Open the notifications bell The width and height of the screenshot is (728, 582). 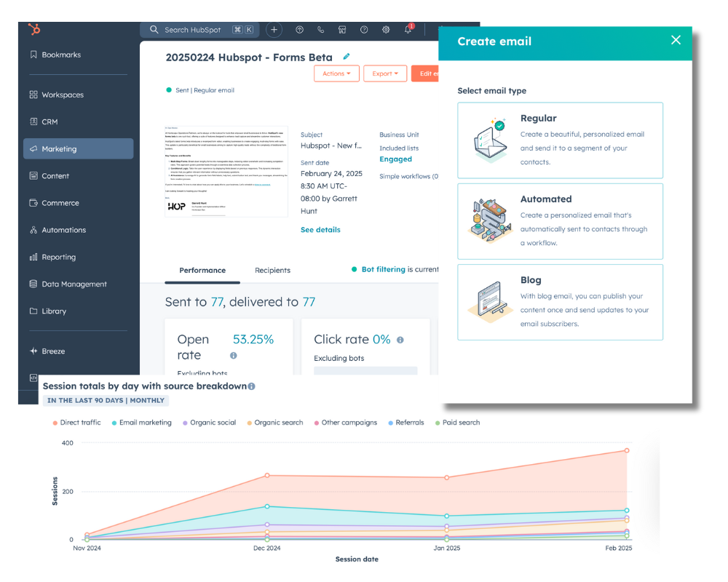tap(408, 30)
